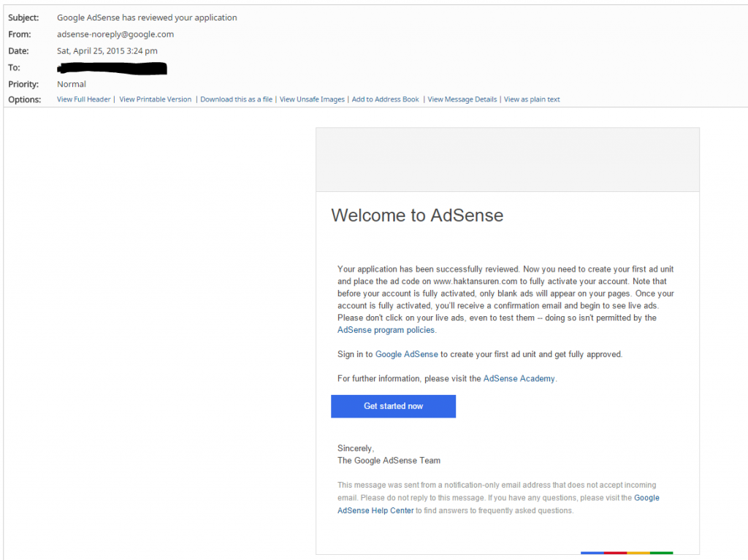The width and height of the screenshot is (748, 560).
Task: Click the Subject: field label
Action: [x=23, y=18]
